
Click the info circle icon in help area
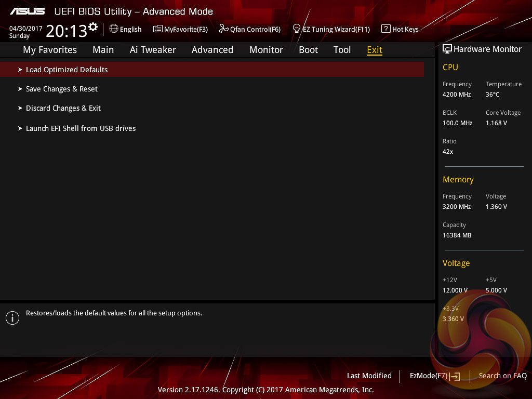point(12,318)
